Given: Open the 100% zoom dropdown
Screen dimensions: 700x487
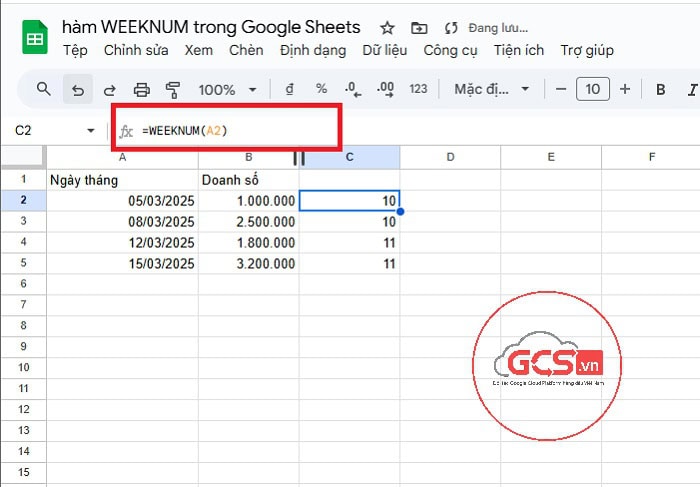Looking at the screenshot, I should coord(227,89).
